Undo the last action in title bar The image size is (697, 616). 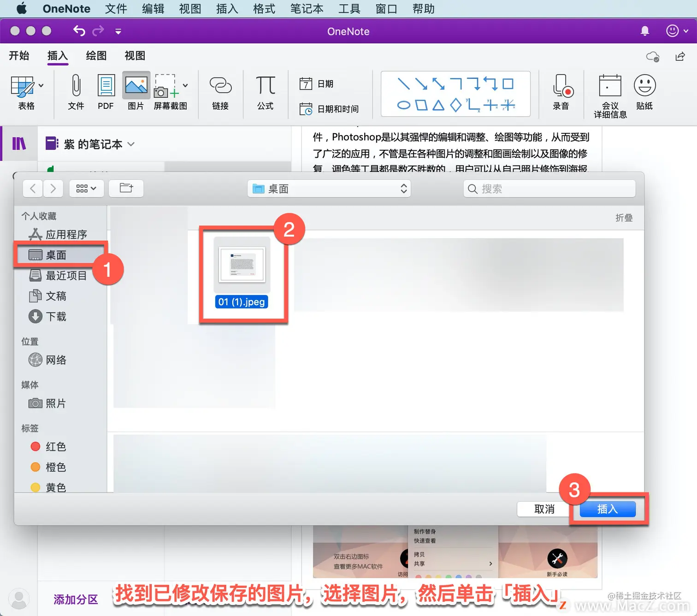coord(79,31)
